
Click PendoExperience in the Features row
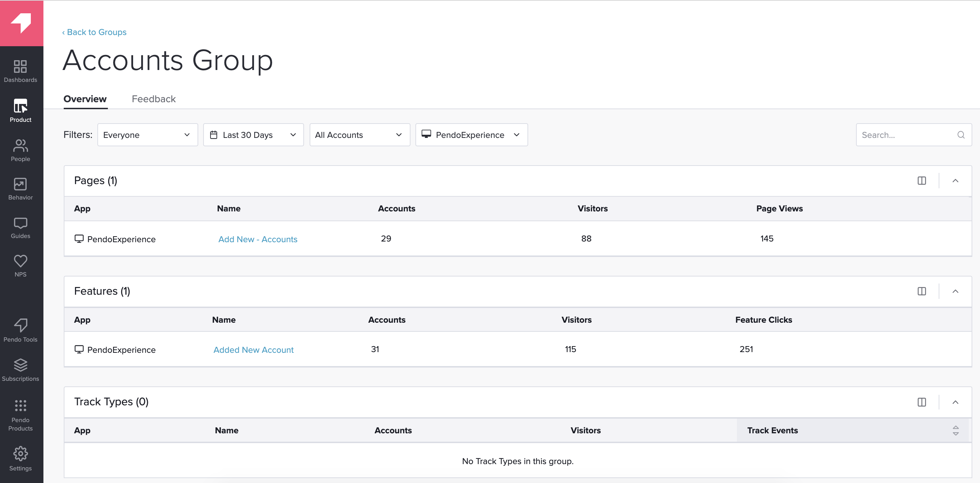(x=121, y=350)
